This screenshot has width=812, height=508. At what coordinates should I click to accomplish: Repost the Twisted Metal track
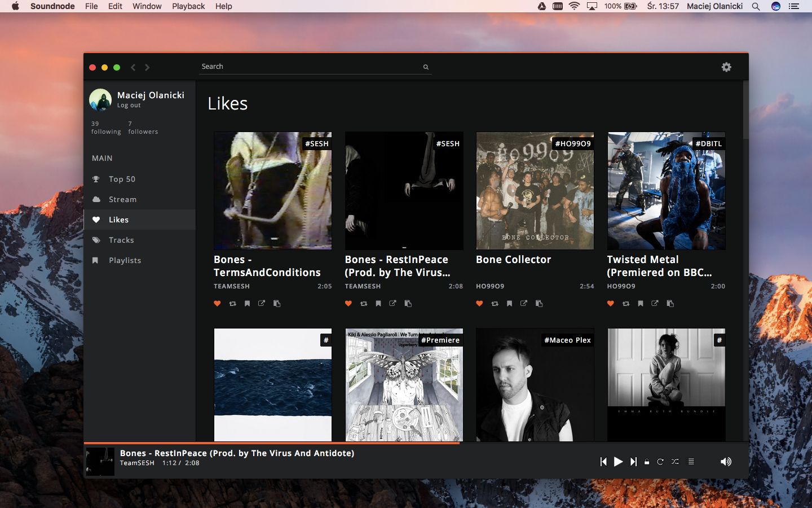tap(625, 304)
